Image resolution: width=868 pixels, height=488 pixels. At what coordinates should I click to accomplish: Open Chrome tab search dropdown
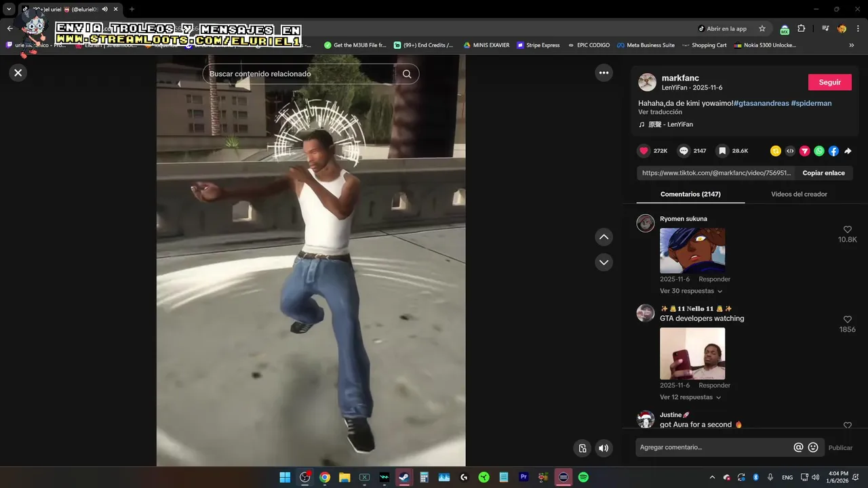(x=9, y=9)
